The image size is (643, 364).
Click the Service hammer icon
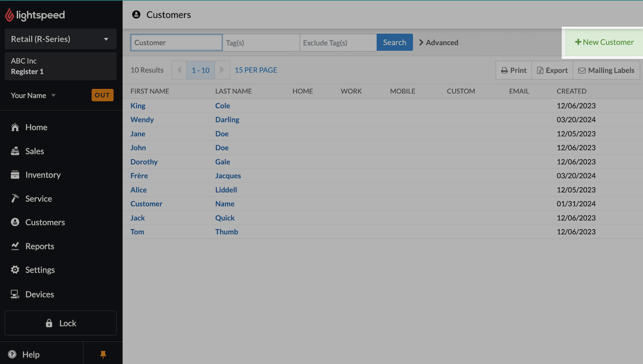pos(15,199)
